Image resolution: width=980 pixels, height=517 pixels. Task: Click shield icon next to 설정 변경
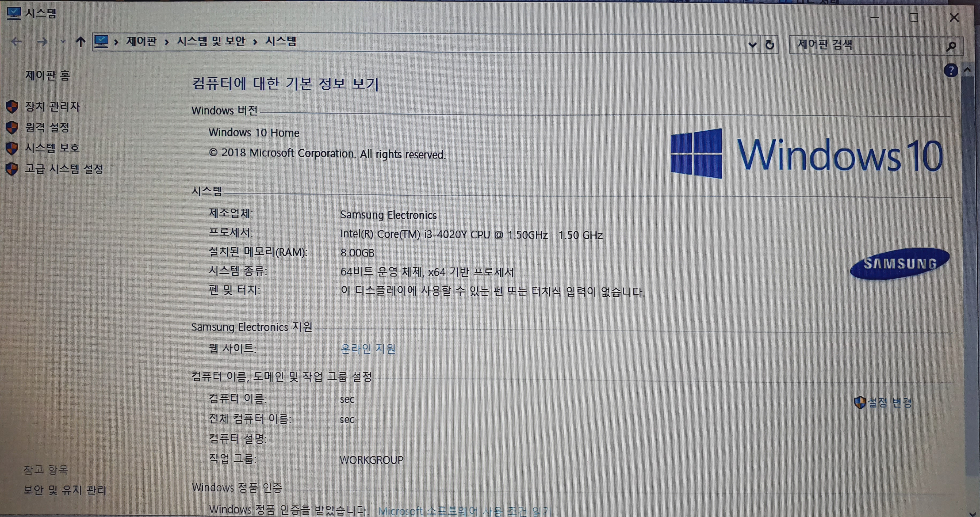pos(860,402)
